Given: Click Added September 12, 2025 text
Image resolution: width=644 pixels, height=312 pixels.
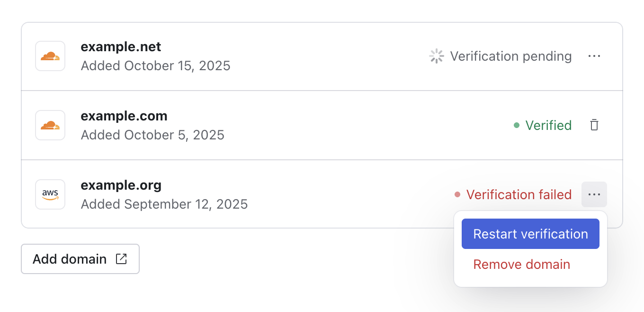Looking at the screenshot, I should tap(164, 204).
